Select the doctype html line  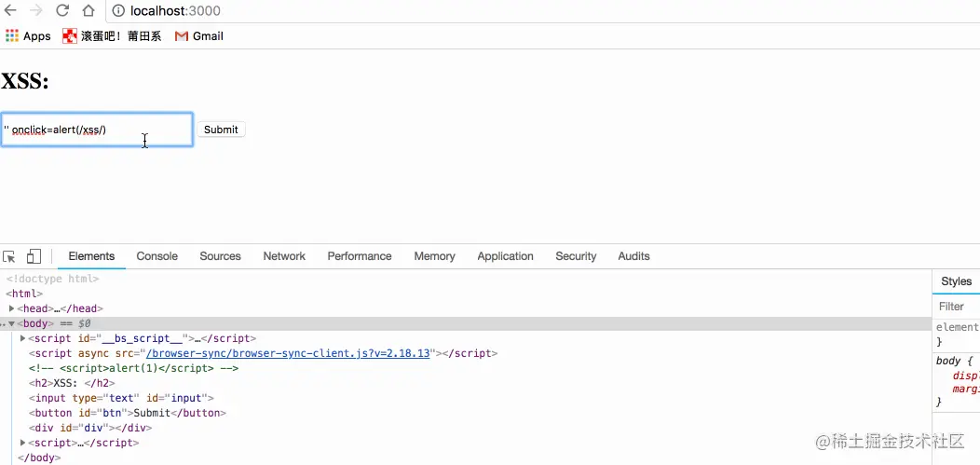52,279
